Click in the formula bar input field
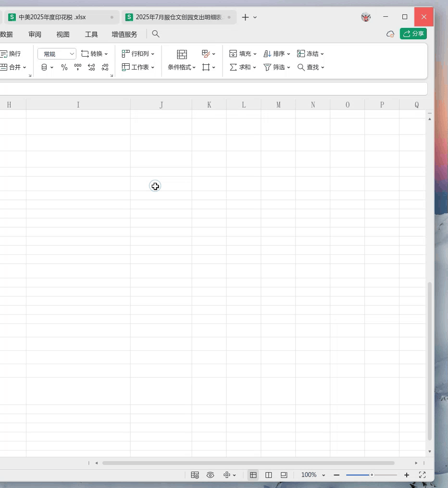Viewport: 448px width, 488px height. coord(213,89)
